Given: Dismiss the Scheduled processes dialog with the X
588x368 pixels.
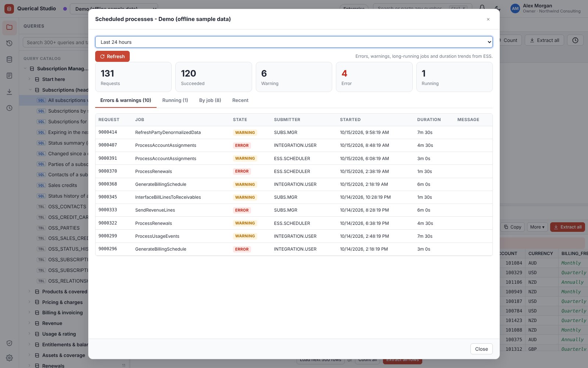Looking at the screenshot, I should point(488,19).
